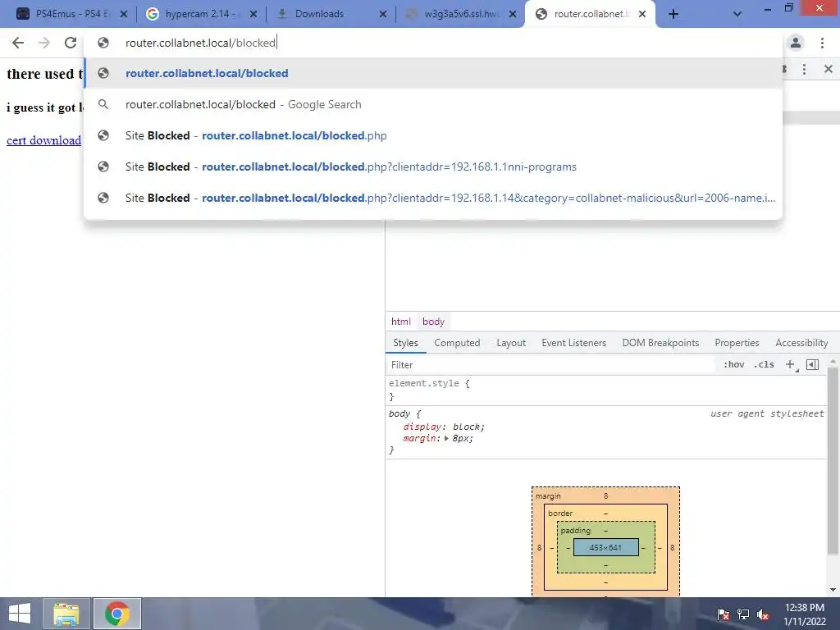840x630 pixels.
Task: Open the Layout tab
Action: pyautogui.click(x=511, y=343)
